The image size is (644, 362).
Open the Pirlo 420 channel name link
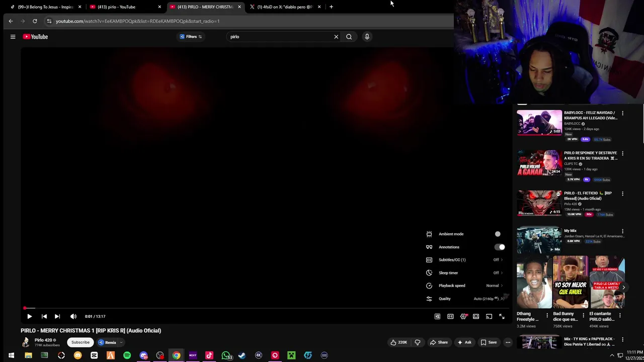pyautogui.click(x=43, y=340)
